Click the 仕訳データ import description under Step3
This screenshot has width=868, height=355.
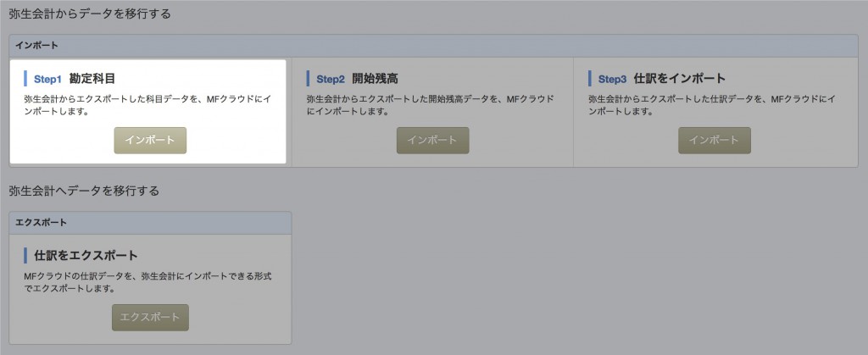click(711, 105)
